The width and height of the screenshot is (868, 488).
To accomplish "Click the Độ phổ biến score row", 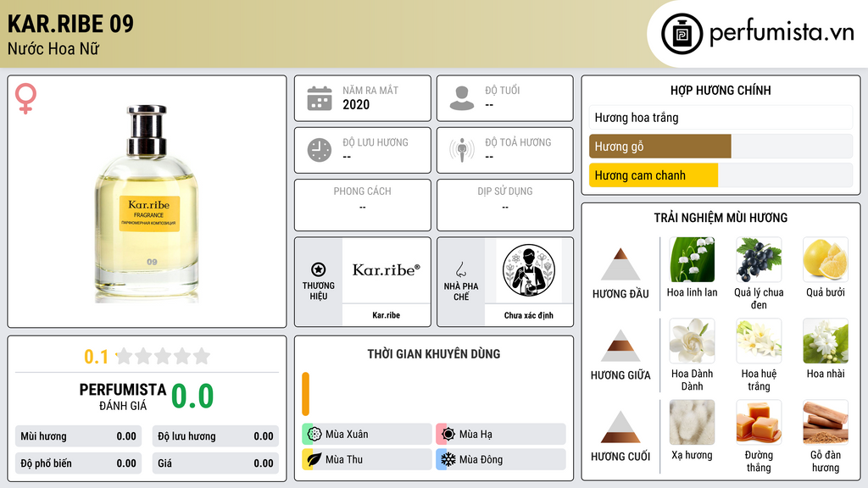I will pos(78,463).
